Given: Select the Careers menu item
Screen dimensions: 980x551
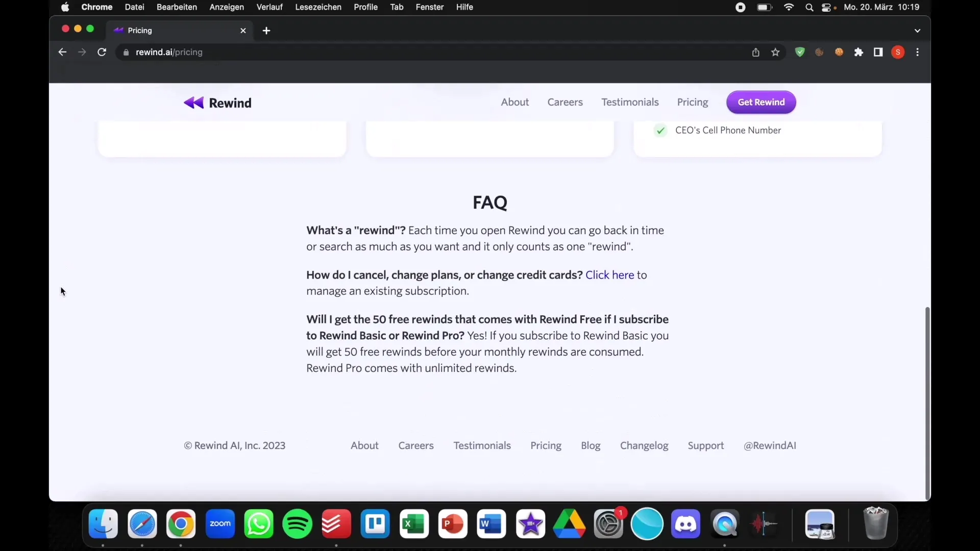Looking at the screenshot, I should coord(565,102).
